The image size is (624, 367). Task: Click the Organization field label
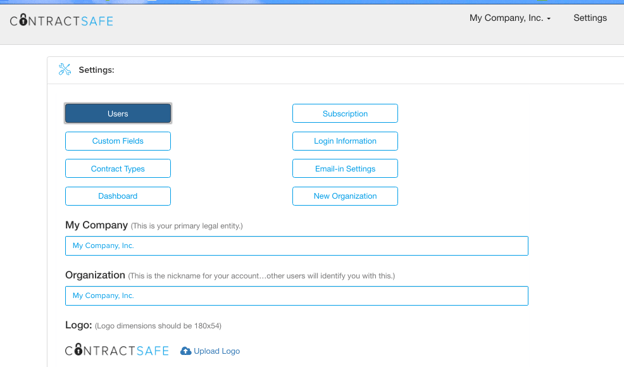(95, 275)
